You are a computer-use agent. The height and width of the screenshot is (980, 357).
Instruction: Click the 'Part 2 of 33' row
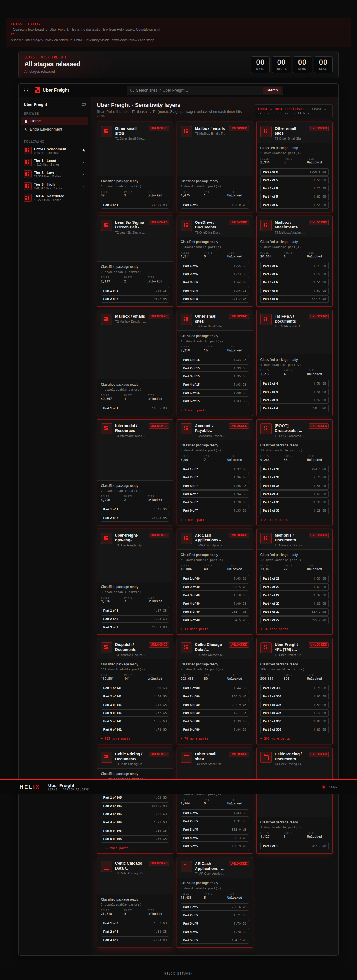point(295,477)
